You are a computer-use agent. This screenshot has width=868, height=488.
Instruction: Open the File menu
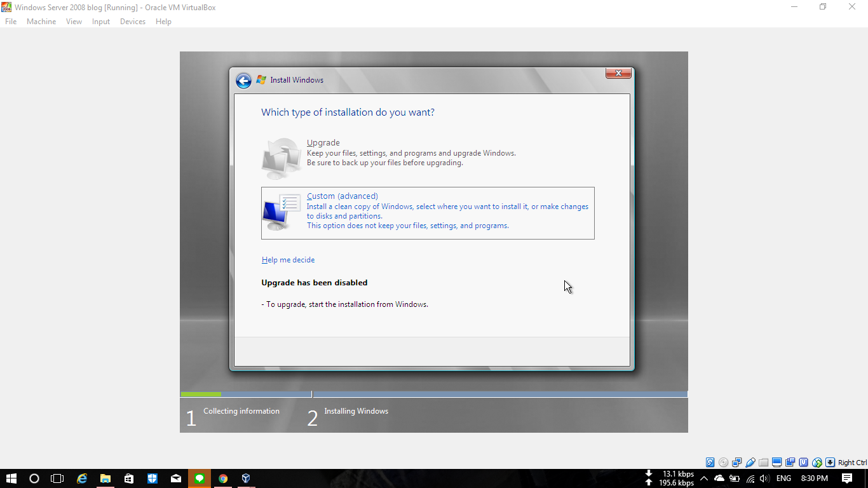click(11, 22)
